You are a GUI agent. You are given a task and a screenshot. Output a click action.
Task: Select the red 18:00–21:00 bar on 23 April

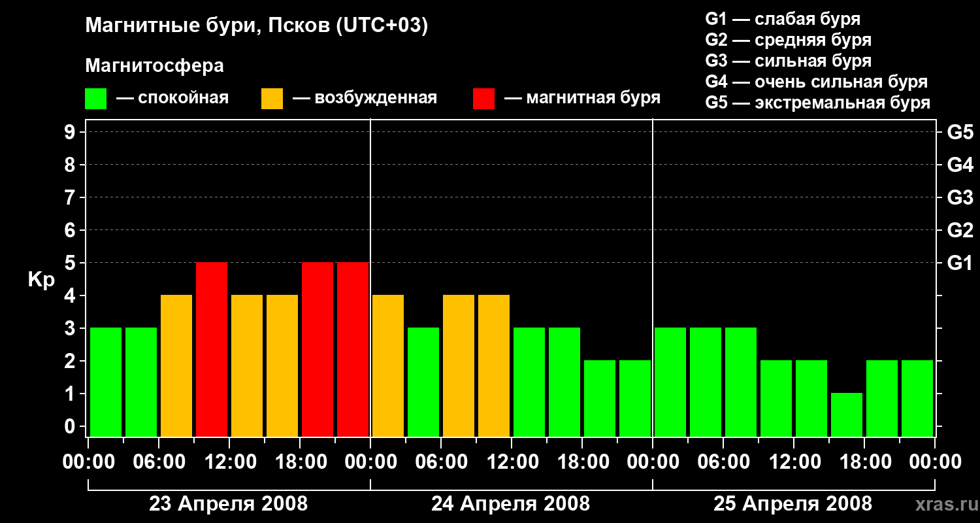tap(318, 349)
